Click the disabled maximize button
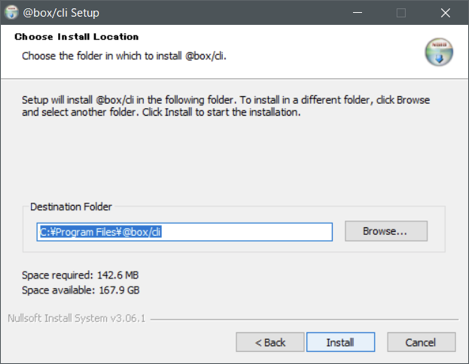469x364 pixels. coord(401,13)
